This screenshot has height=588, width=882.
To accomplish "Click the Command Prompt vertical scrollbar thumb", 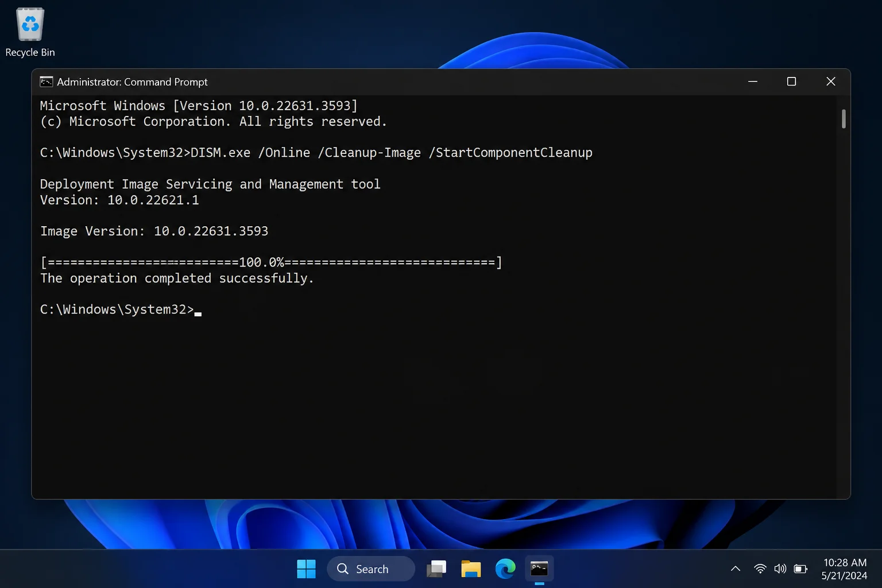I will tap(844, 119).
